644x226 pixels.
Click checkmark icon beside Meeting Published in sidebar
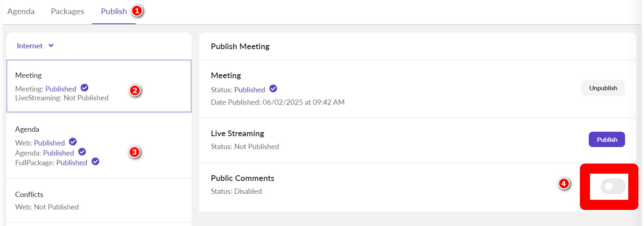84,88
